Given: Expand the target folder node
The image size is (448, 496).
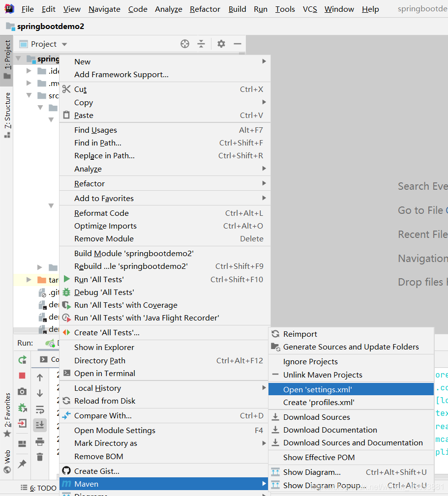Looking at the screenshot, I should (x=29, y=280).
